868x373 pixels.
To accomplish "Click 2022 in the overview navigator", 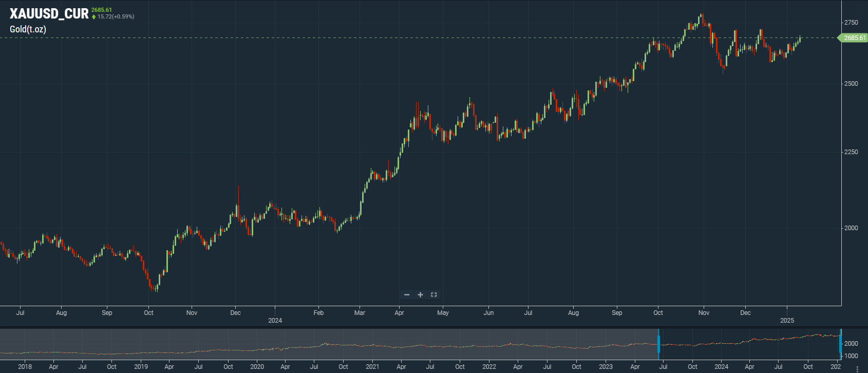I will click(x=489, y=366).
